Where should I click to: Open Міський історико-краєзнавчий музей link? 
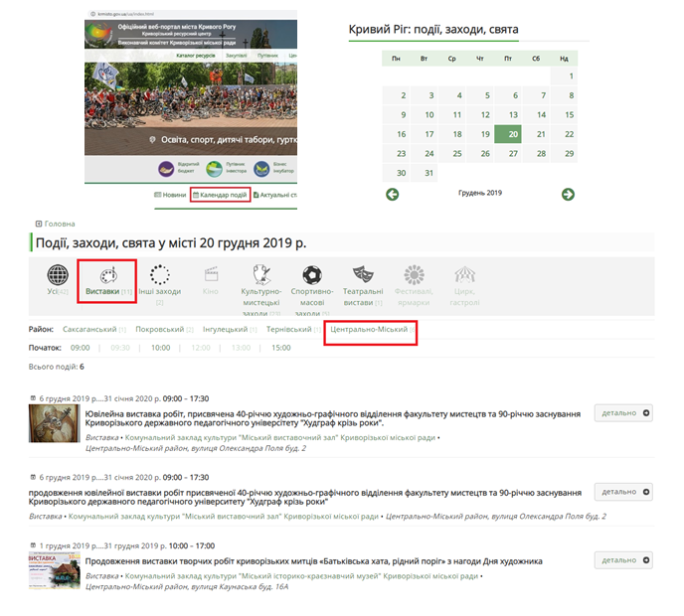(x=301, y=576)
